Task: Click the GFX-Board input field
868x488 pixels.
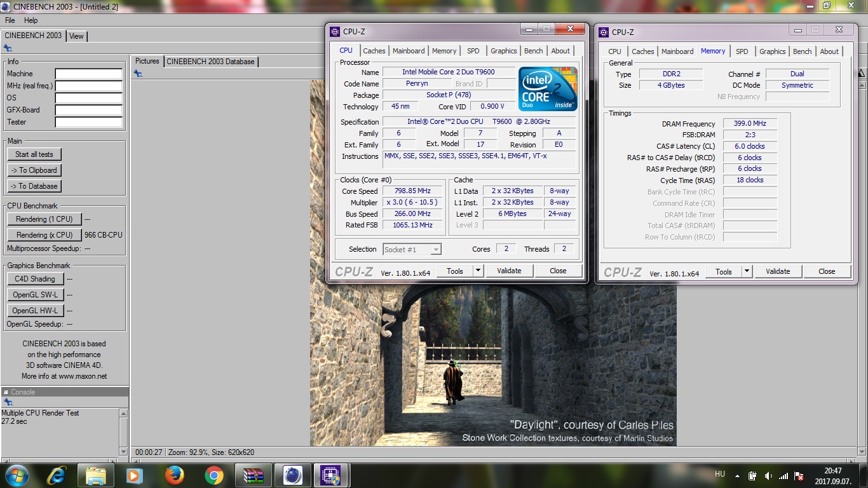Action: coord(89,110)
